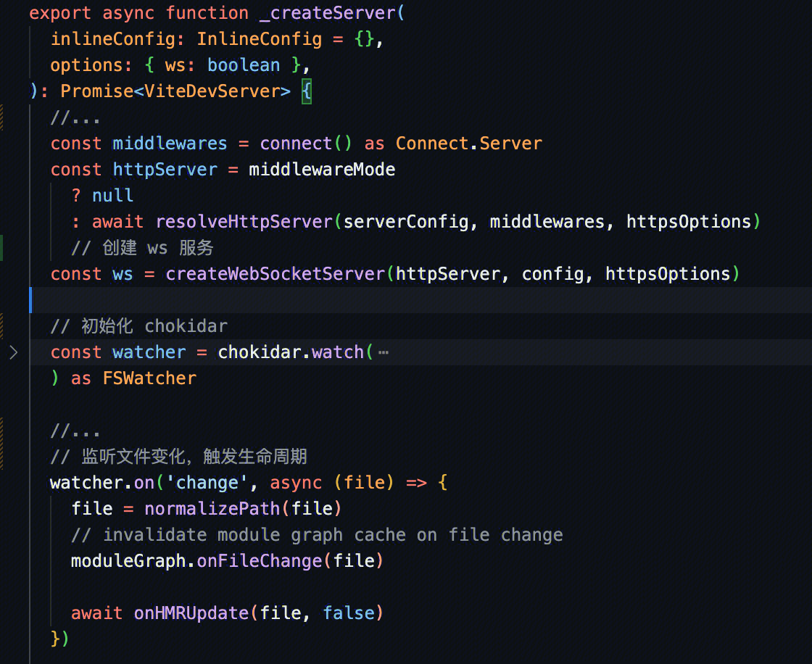Click the createWebSocketServer function call

tap(275, 274)
